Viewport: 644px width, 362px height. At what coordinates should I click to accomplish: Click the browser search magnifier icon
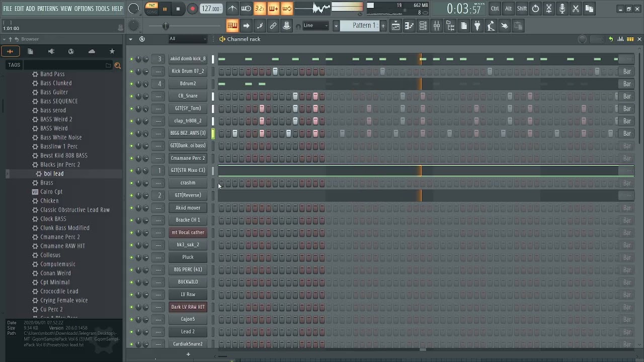pyautogui.click(x=118, y=65)
